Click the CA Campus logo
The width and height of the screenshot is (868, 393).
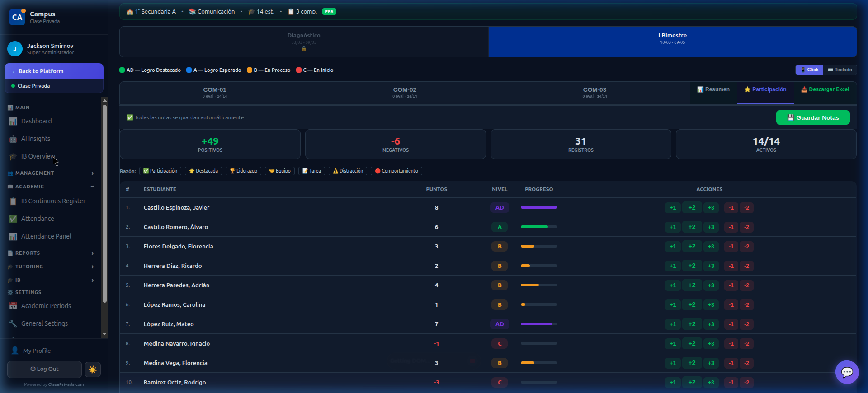coord(17,17)
